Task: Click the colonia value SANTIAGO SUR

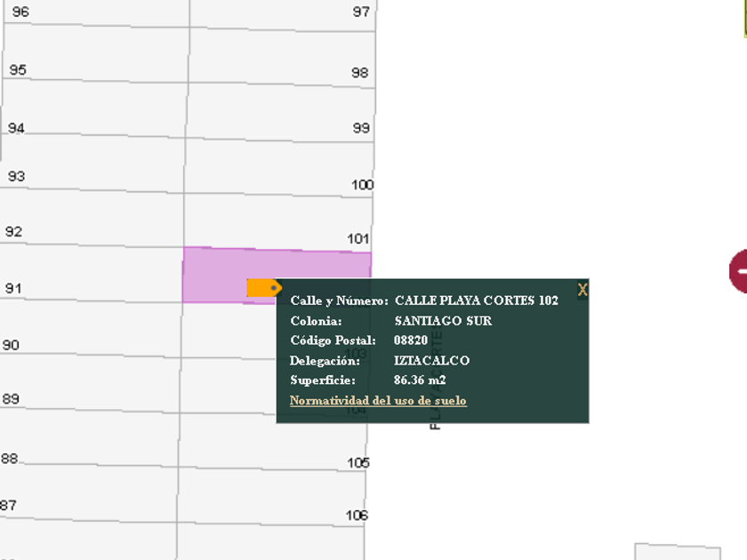Action: point(443,321)
